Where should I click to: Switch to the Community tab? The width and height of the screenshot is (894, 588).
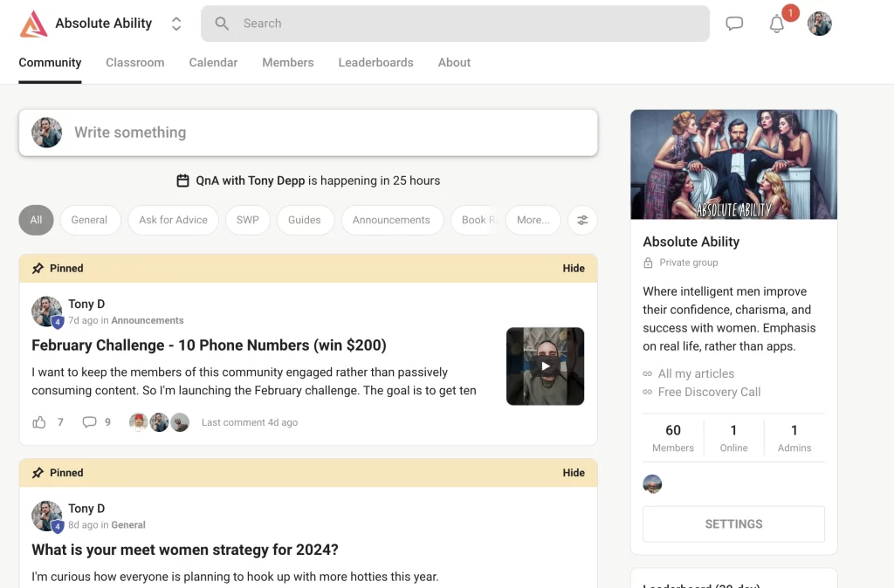50,63
